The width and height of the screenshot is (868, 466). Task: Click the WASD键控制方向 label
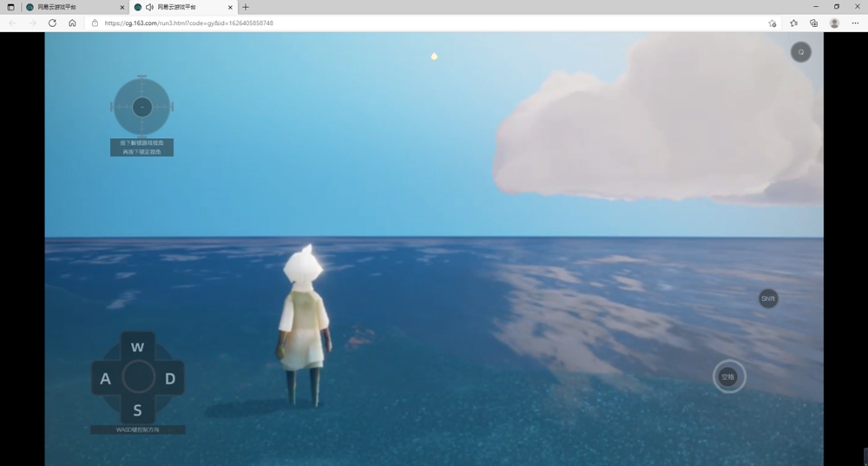tap(137, 430)
